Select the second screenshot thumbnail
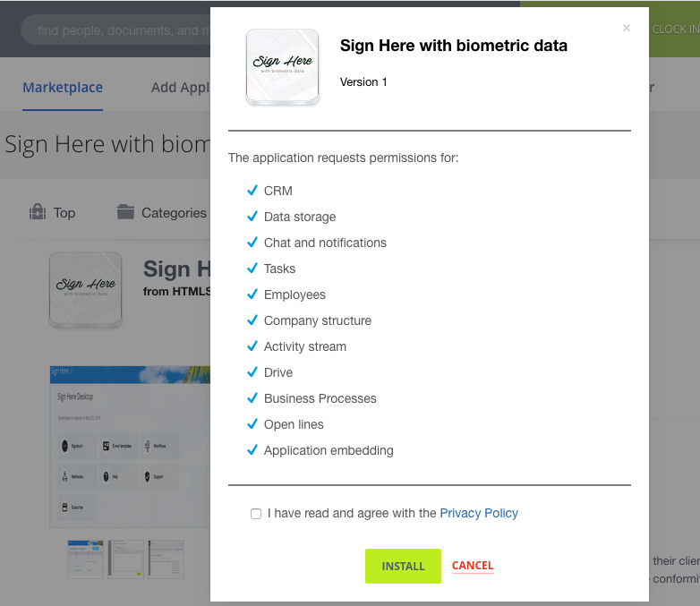 click(126, 559)
